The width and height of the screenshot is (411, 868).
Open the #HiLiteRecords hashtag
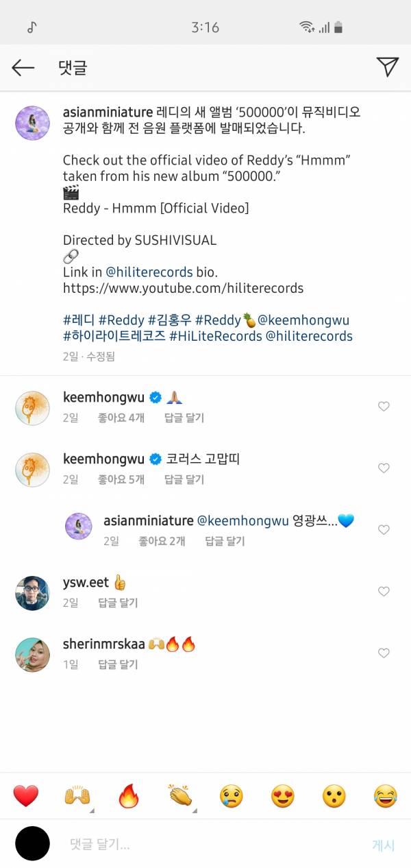[215, 336]
